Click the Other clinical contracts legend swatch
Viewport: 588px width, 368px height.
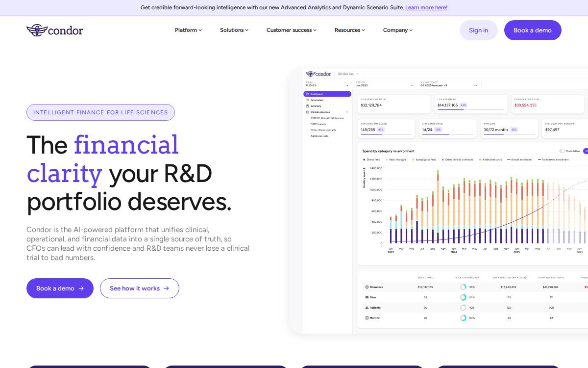click(x=442, y=159)
